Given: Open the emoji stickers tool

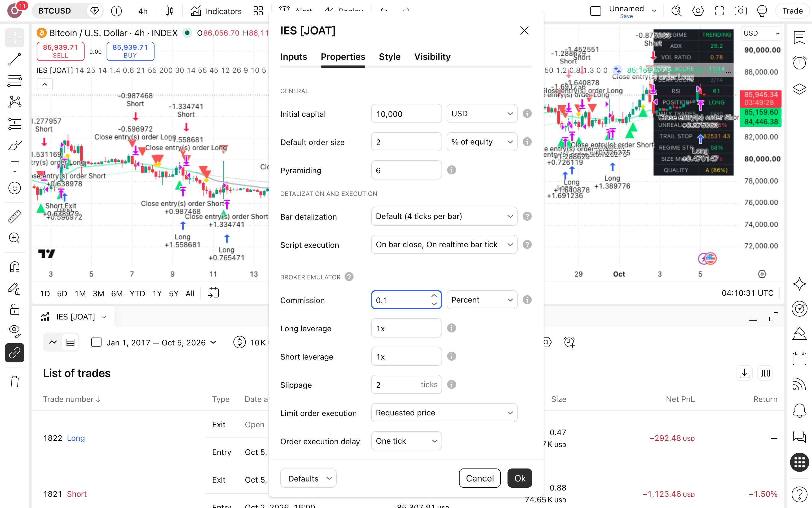Looking at the screenshot, I should (x=14, y=188).
